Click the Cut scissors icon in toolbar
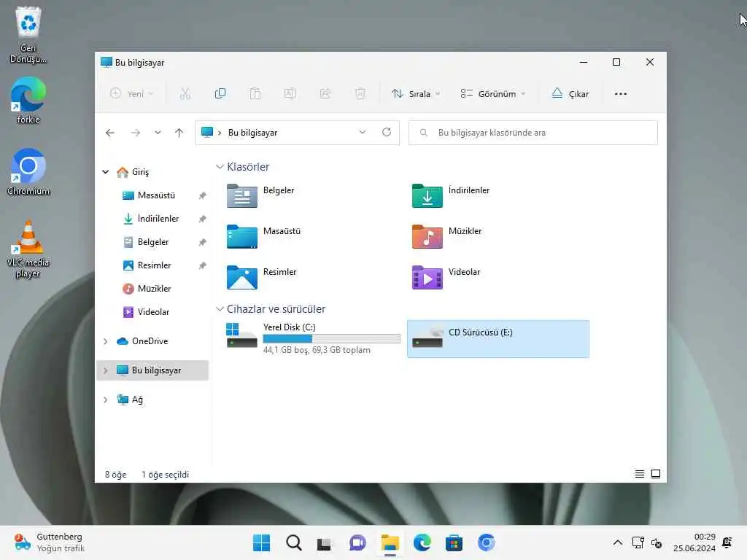 tap(185, 94)
